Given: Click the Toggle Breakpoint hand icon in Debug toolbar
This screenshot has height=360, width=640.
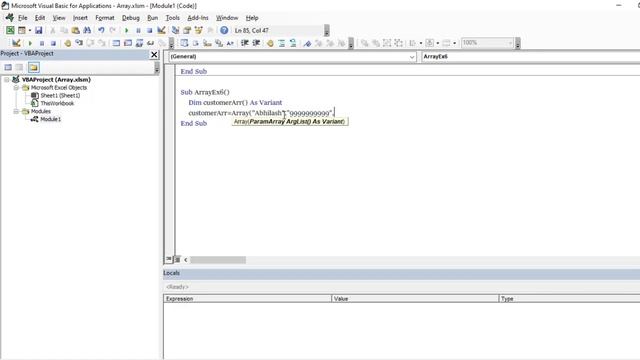Looking at the screenshot, I should (x=67, y=43).
